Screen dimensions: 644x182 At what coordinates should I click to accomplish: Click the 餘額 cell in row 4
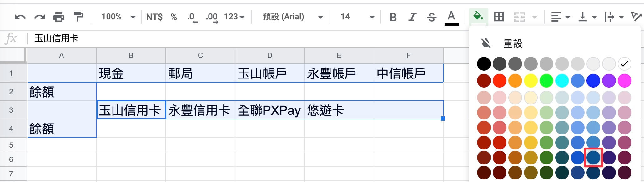point(62,129)
